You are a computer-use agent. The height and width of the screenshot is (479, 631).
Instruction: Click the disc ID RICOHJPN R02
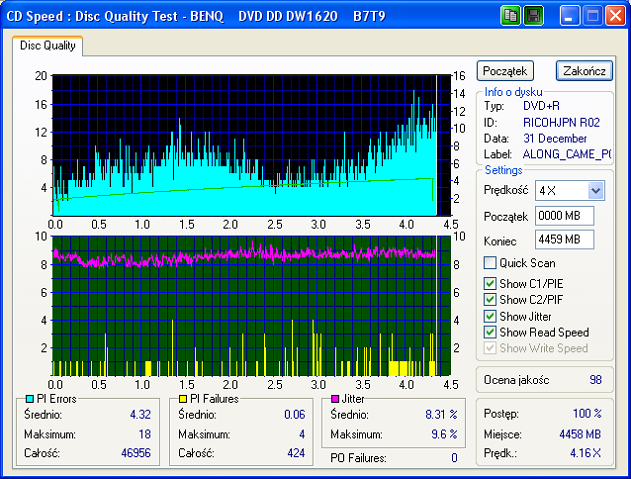point(561,122)
